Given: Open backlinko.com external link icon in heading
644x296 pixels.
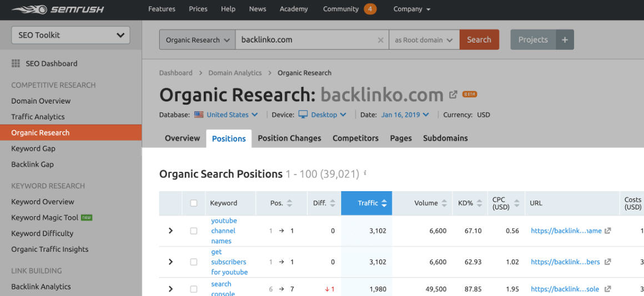Looking at the screenshot, I should click(x=453, y=95).
